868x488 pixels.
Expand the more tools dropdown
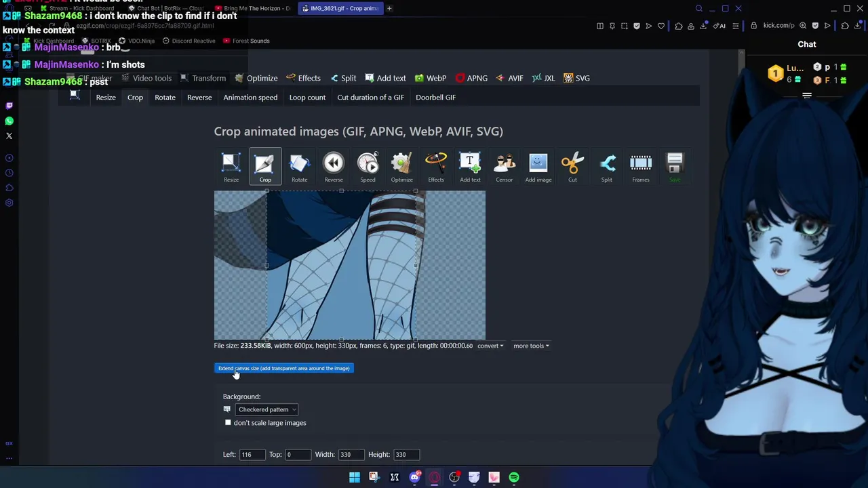(x=531, y=346)
